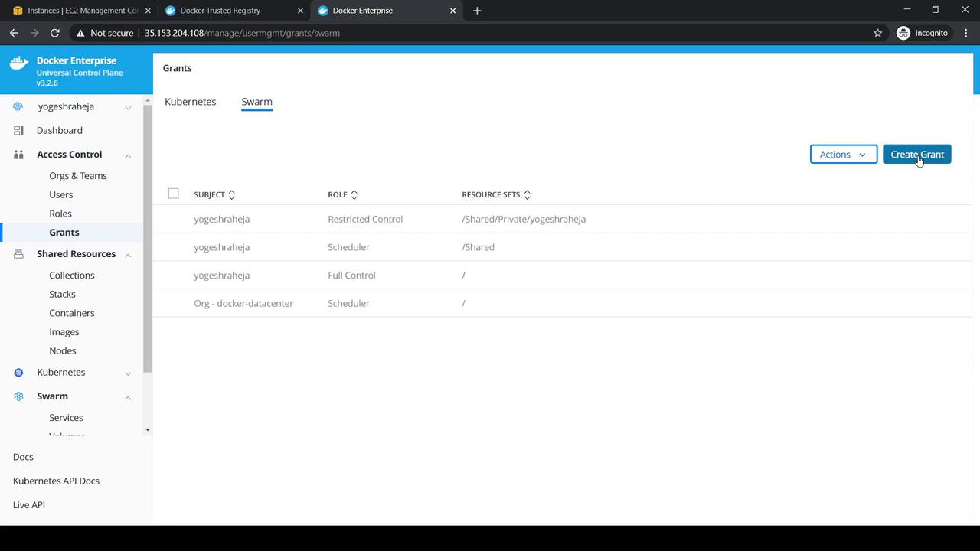
Task: Open the Chrome three-dot menu
Action: (966, 33)
